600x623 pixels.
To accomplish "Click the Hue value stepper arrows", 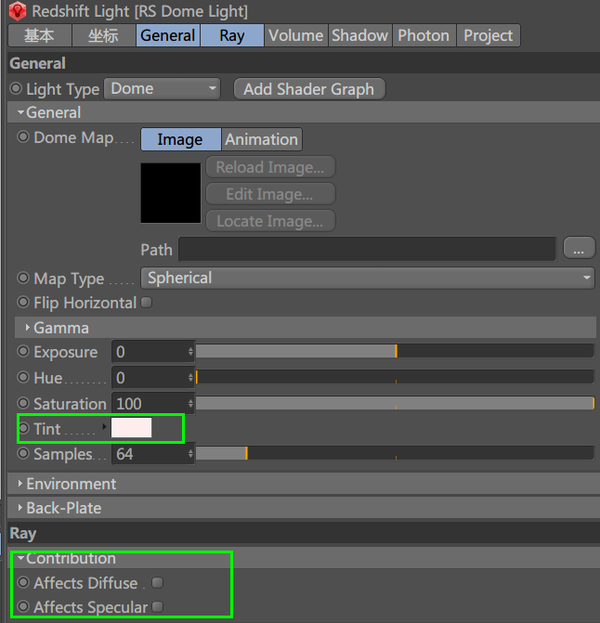I will click(190, 377).
